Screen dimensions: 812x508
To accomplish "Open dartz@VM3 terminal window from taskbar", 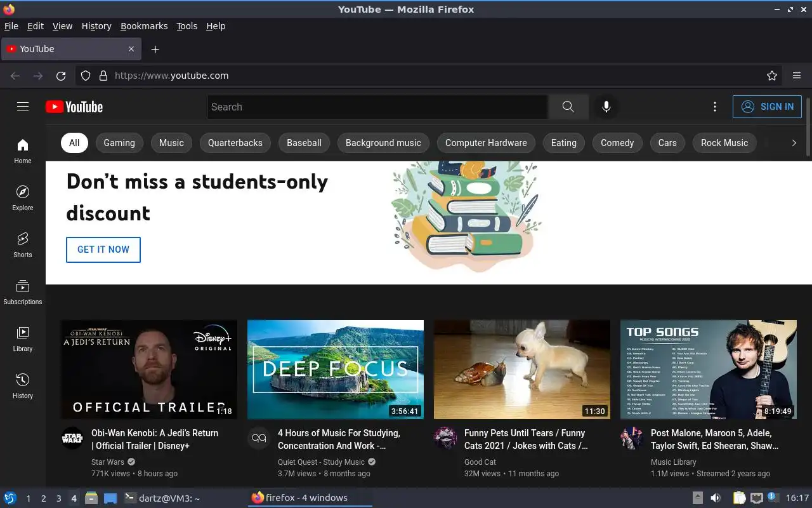I will coord(162,498).
